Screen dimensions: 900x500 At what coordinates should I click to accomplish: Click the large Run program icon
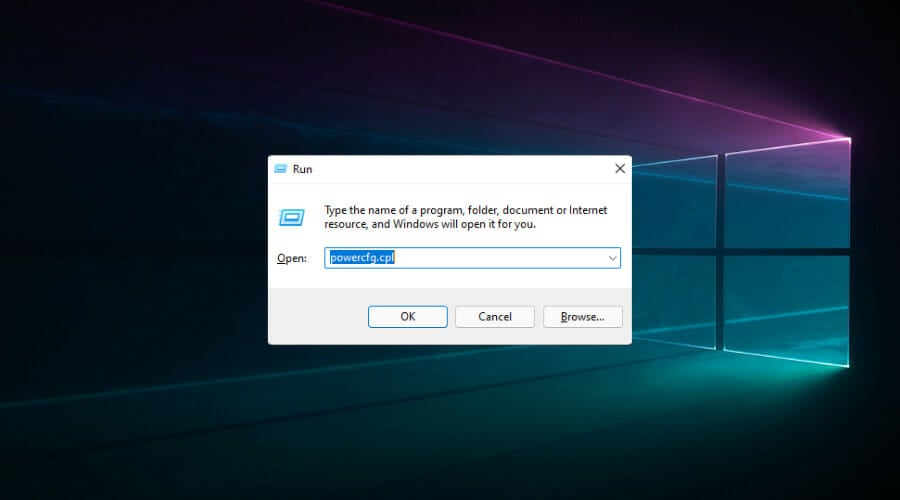(x=292, y=218)
